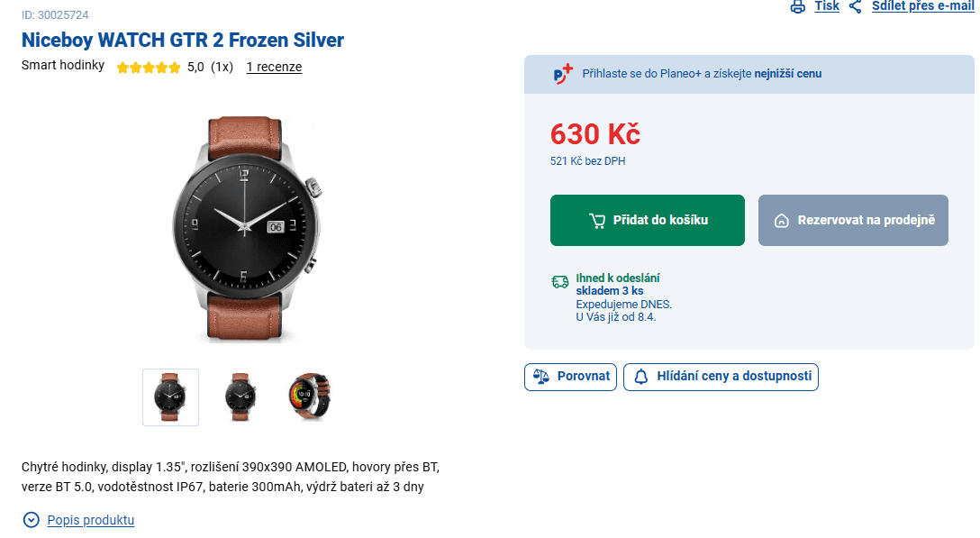Click the cart icon in the add button
Screen dimensions: 980x538
coord(597,221)
